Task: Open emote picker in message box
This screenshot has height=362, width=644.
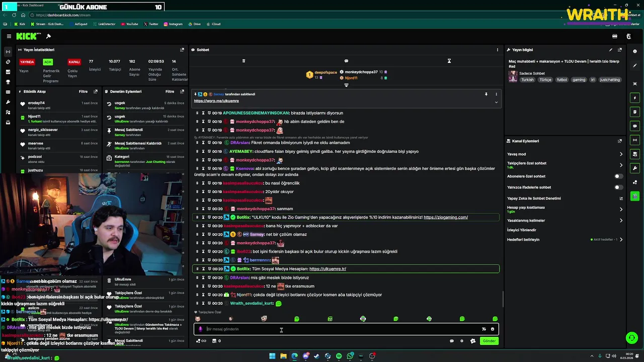Action: (493, 329)
